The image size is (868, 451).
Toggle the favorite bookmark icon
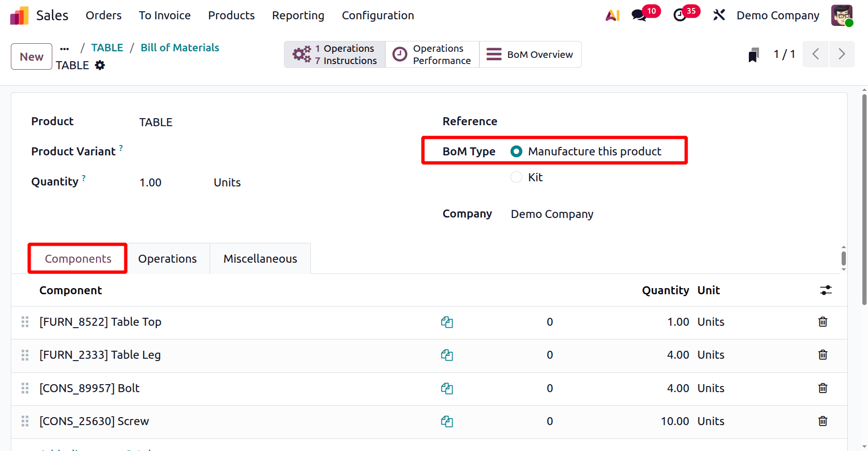point(754,54)
